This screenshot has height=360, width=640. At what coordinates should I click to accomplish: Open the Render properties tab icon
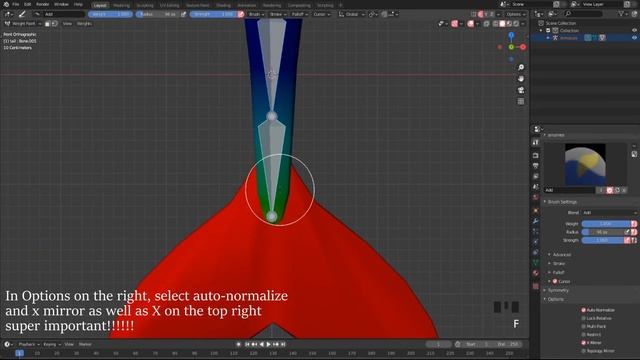point(536,156)
